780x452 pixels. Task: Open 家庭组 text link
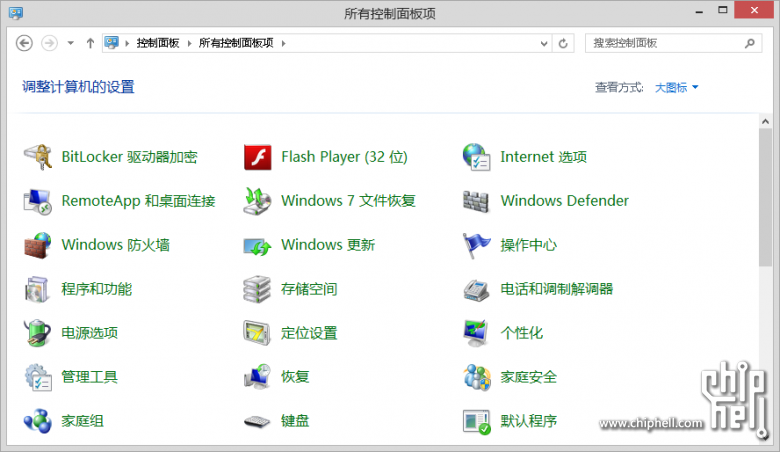pyautogui.click(x=83, y=421)
